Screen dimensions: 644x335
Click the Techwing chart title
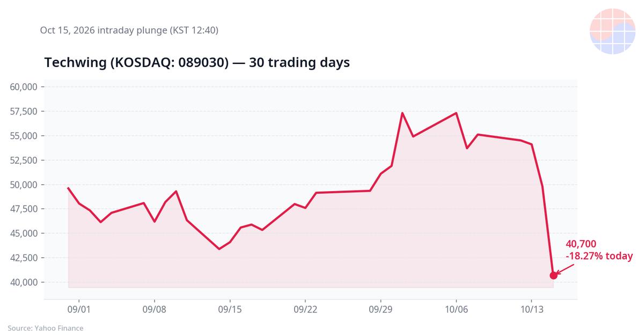[197, 62]
